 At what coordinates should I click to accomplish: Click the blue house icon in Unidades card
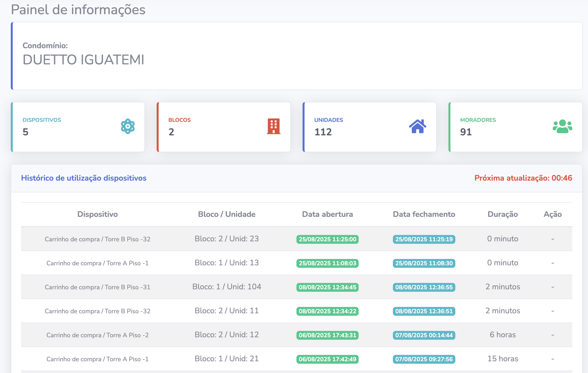pyautogui.click(x=417, y=126)
